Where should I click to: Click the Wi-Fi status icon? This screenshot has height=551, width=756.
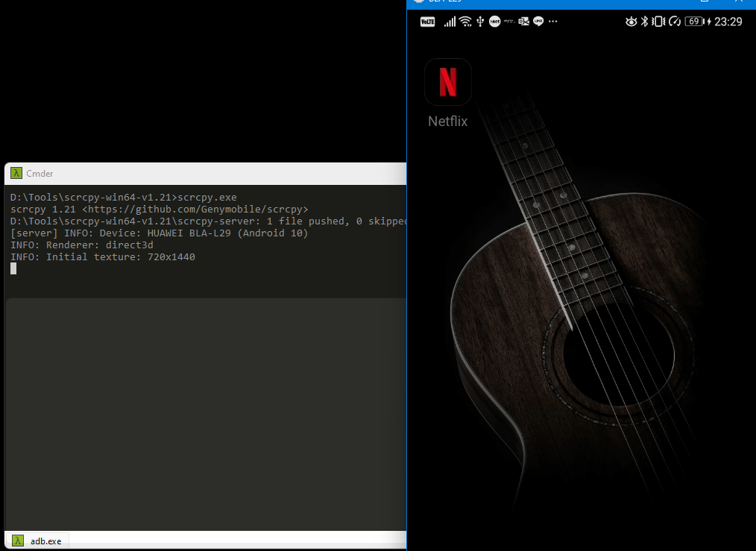coord(465,22)
